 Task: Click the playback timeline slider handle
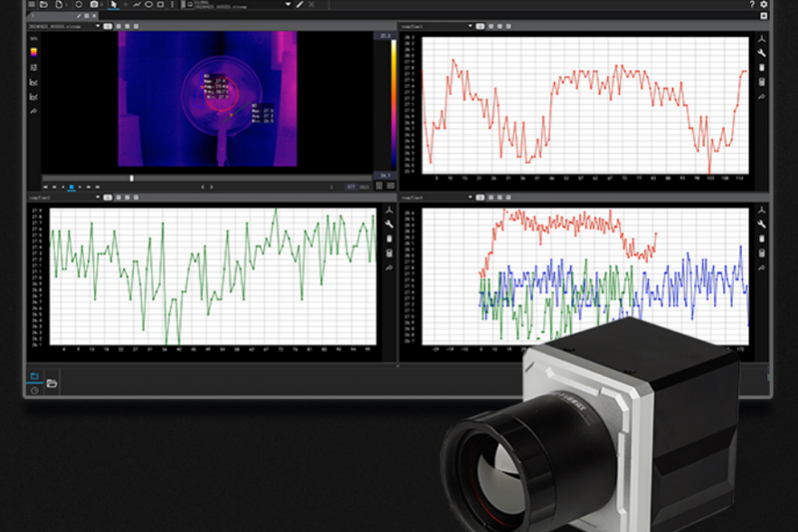132,178
